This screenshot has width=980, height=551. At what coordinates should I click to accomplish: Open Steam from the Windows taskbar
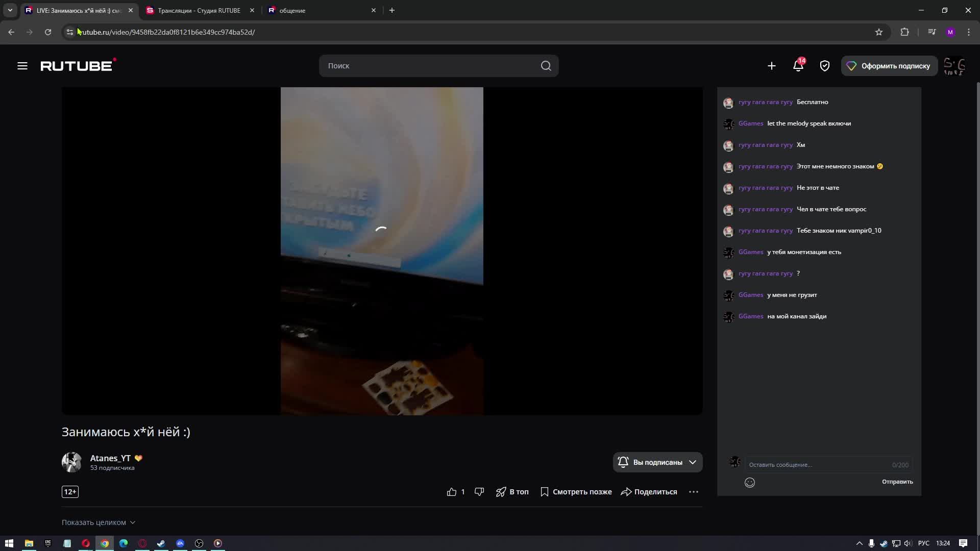coord(161,543)
